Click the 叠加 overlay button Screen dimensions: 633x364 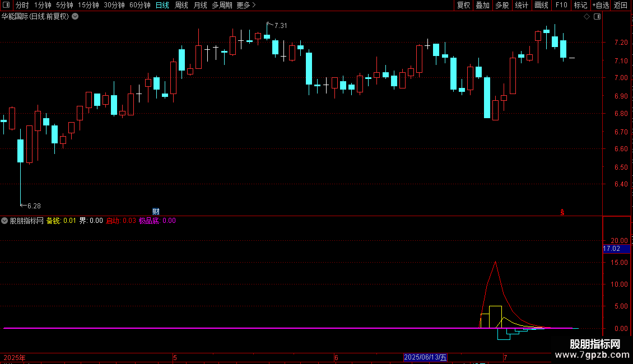tap(482, 5)
